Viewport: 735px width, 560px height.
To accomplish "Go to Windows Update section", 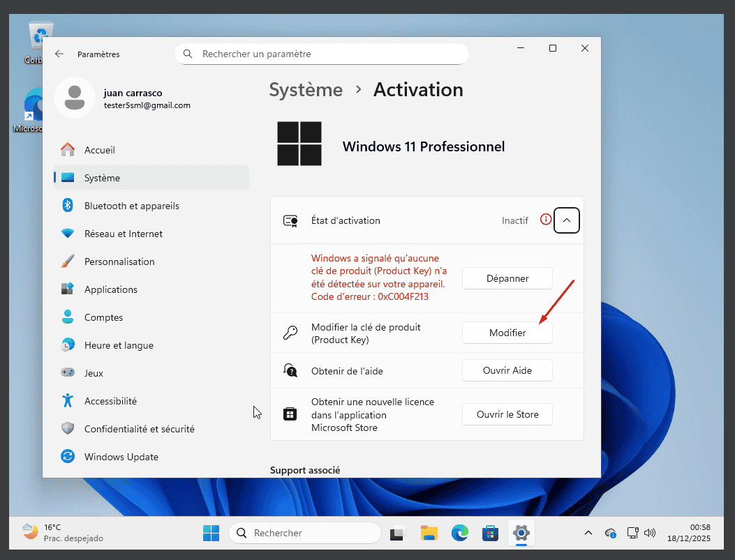I will click(121, 457).
